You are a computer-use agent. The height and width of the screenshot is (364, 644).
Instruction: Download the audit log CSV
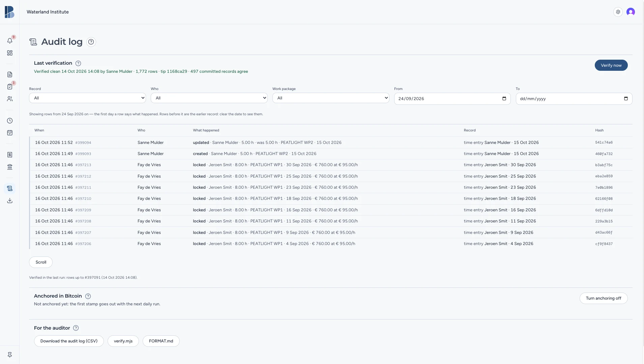tap(69, 341)
